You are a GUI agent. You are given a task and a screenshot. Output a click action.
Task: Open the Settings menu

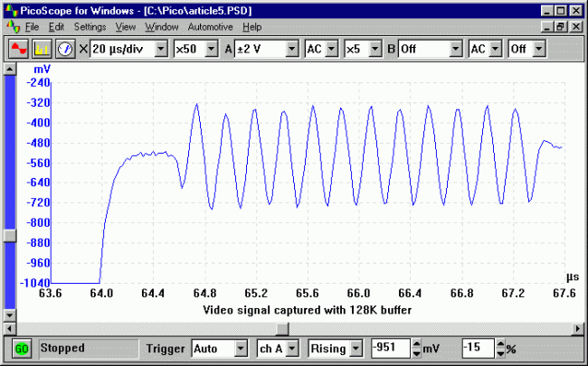[x=90, y=27]
